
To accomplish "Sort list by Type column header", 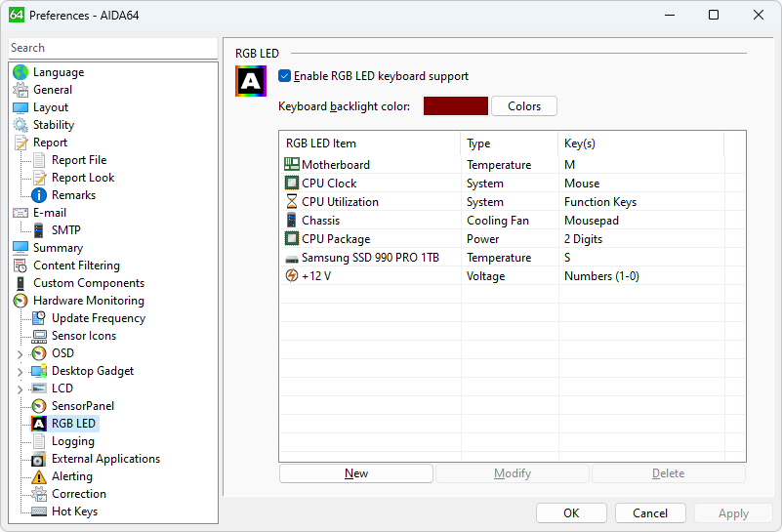I will click(x=508, y=143).
